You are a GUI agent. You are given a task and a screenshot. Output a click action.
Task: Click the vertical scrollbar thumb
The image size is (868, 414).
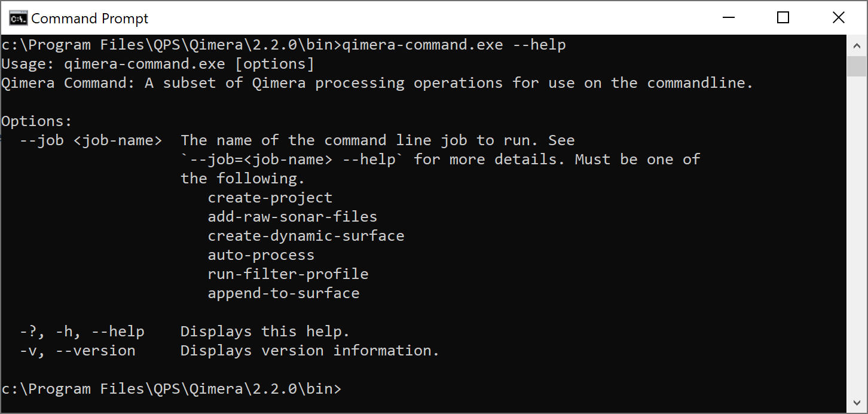856,66
